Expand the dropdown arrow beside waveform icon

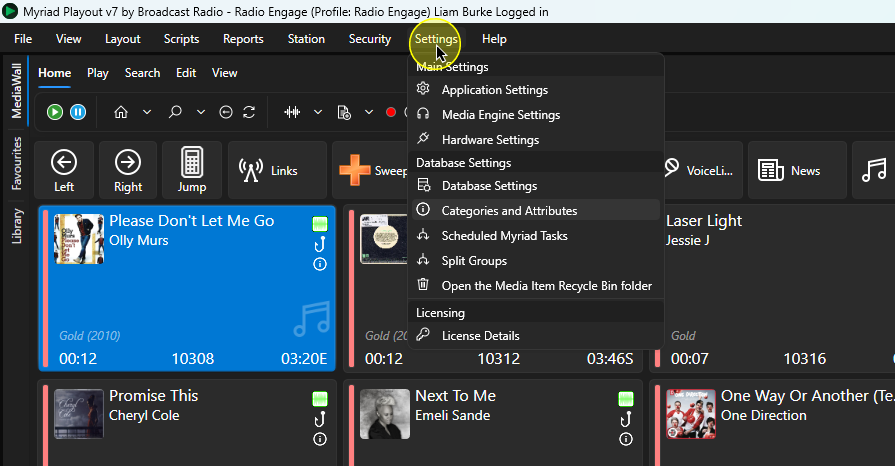point(318,112)
